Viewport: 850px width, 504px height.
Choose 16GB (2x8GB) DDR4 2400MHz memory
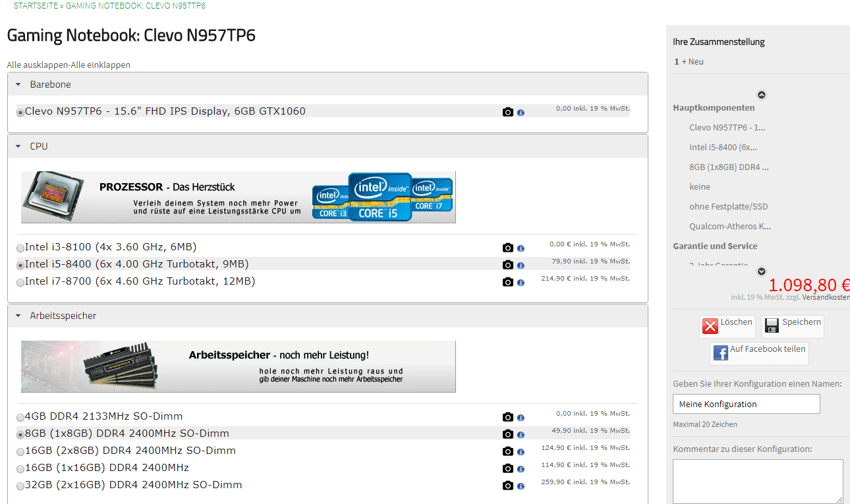(20, 452)
